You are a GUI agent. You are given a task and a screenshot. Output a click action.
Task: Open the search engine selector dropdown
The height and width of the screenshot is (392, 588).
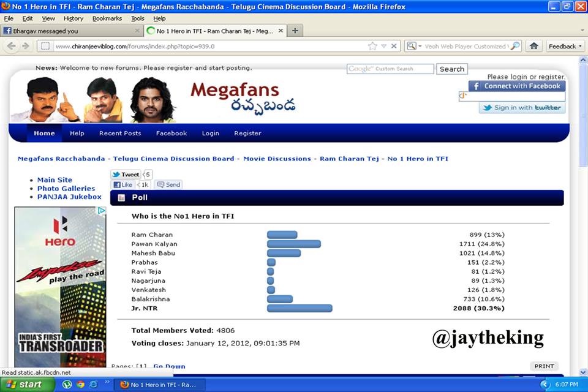[412, 46]
